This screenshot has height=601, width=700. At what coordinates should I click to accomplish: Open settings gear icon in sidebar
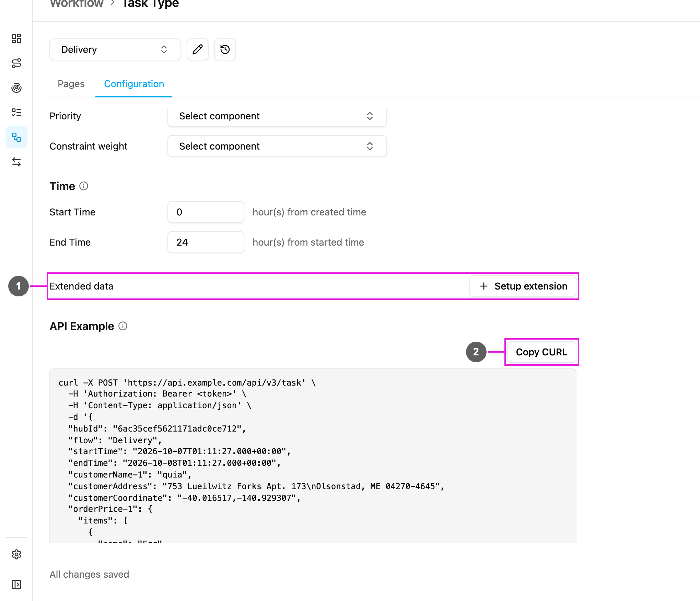(x=16, y=554)
